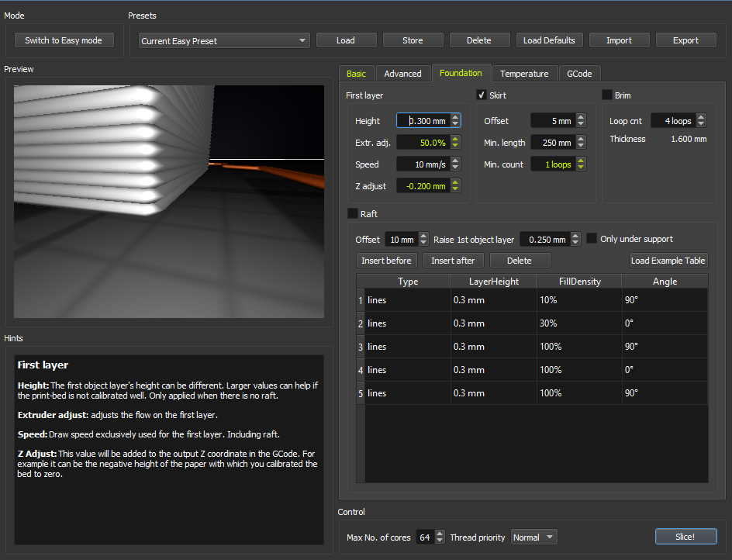Screen dimensions: 732x560
Task: Decrease the Z adjust spinner value
Action: [455, 189]
